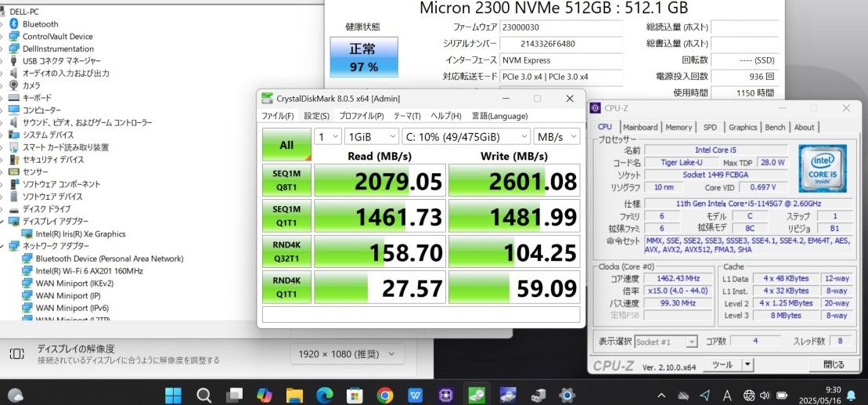
Task: Click the カメラ device icon
Action: click(x=14, y=85)
